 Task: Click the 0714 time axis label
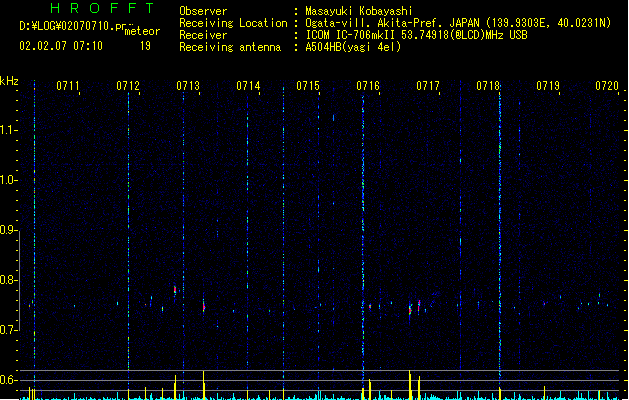(x=248, y=86)
